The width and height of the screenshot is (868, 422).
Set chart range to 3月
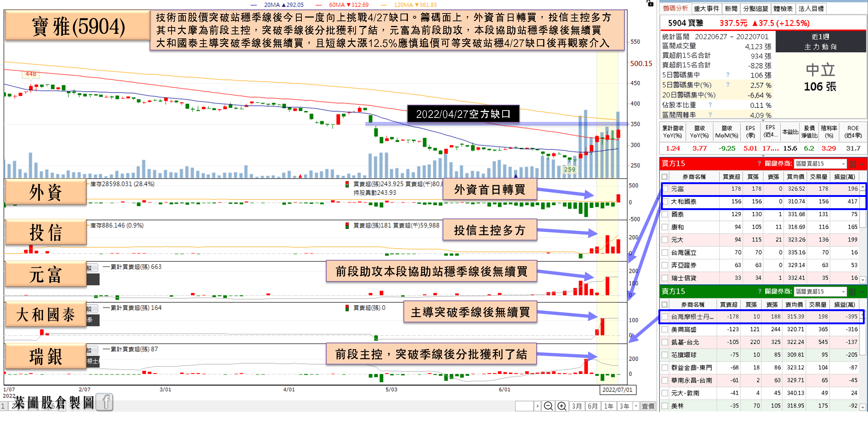click(577, 406)
